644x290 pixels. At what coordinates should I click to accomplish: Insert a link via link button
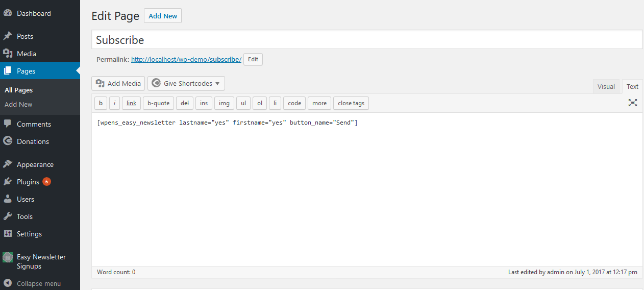(x=132, y=103)
